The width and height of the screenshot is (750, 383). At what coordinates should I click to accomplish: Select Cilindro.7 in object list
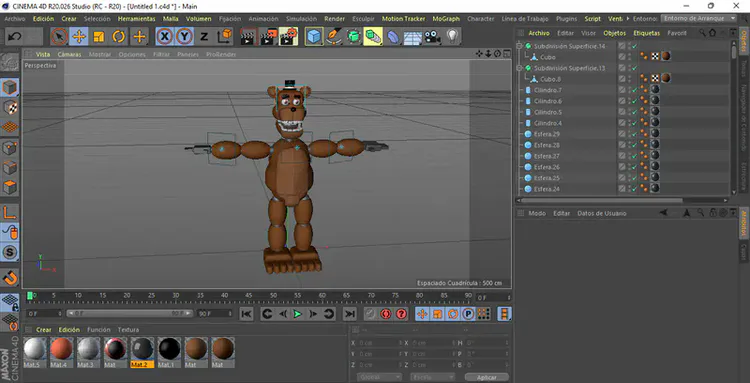[x=548, y=90]
